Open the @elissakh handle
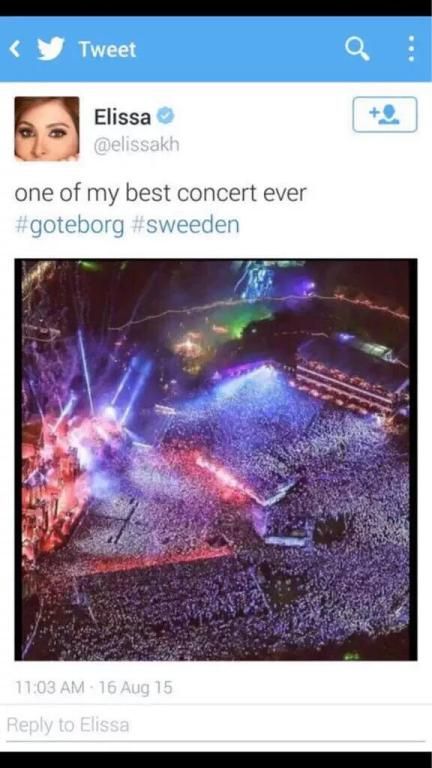 [137, 144]
